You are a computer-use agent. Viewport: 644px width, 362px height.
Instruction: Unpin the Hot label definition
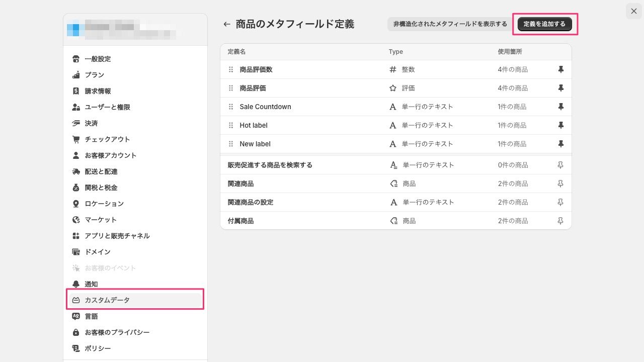[x=561, y=125]
